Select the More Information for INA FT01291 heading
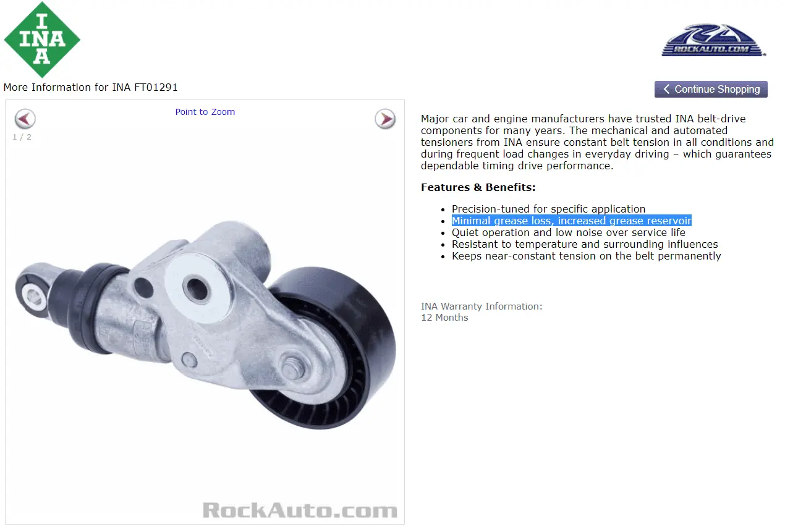The width and height of the screenshot is (785, 532). pyautogui.click(x=90, y=87)
